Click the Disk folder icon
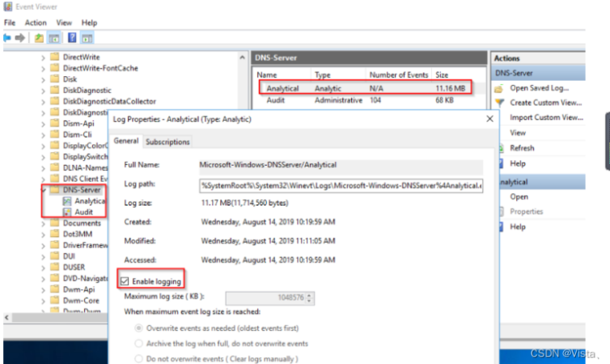The width and height of the screenshot is (610, 364). (55, 79)
